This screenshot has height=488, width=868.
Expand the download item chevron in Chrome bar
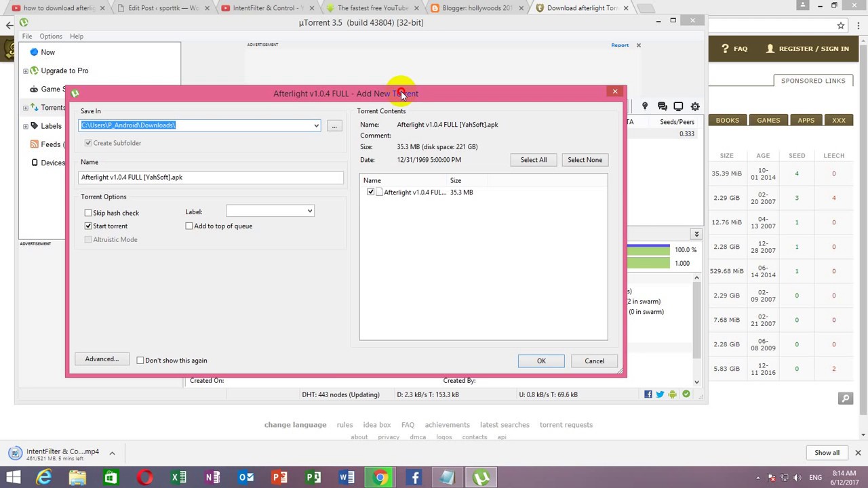pyautogui.click(x=112, y=453)
